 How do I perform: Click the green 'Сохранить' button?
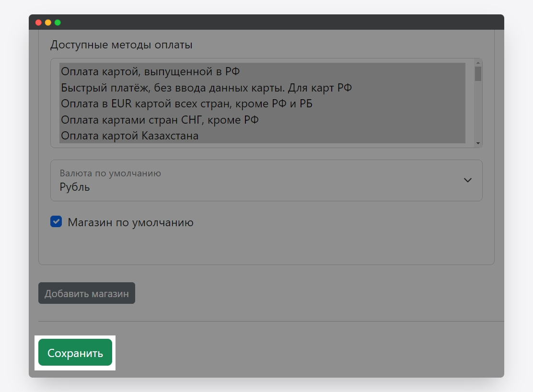[x=75, y=353]
